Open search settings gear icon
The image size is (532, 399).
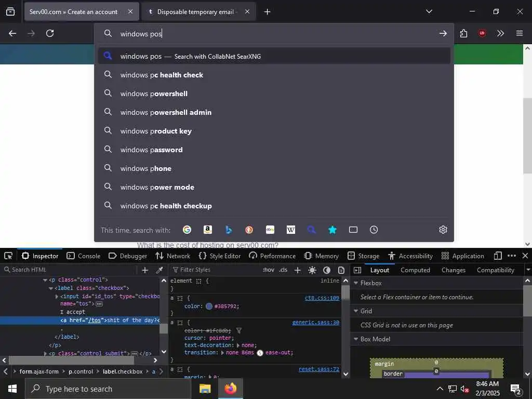443,230
